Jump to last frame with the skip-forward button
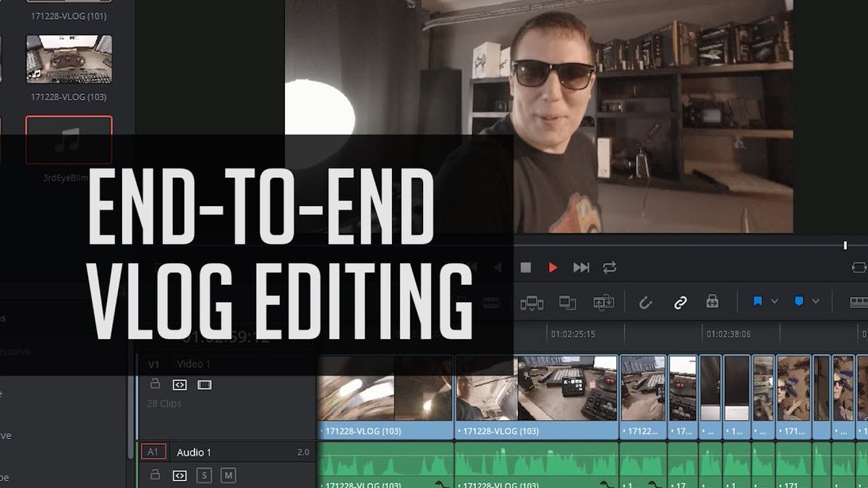 (x=581, y=267)
